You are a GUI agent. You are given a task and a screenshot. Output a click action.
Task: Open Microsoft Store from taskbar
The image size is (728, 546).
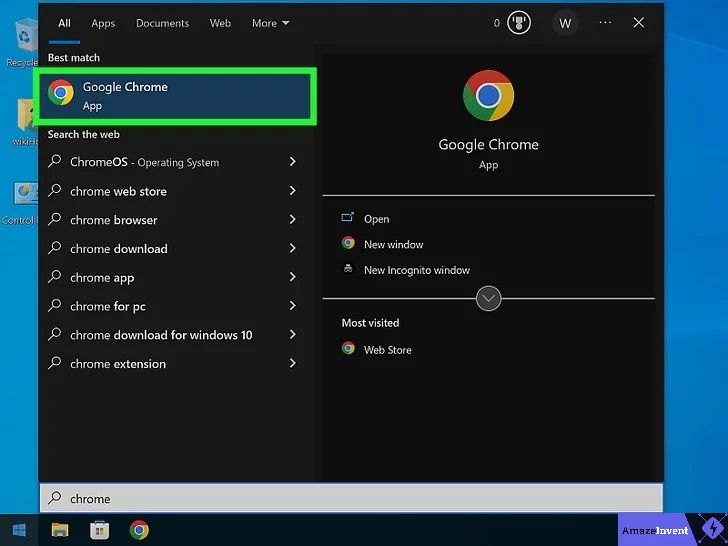99,530
